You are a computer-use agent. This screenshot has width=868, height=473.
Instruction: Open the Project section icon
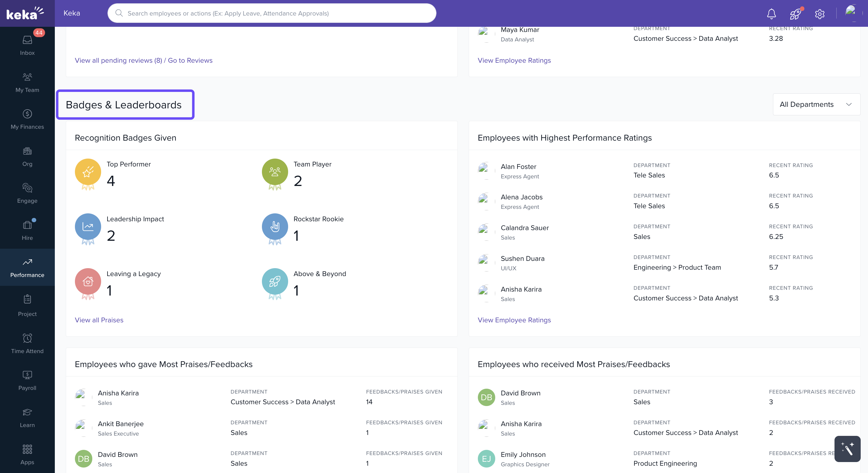pos(27,299)
